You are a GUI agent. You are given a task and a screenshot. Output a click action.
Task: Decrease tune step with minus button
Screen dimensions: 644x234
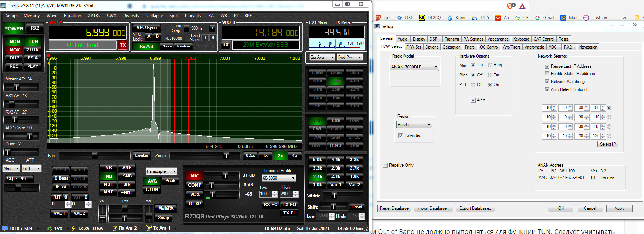(187, 28)
